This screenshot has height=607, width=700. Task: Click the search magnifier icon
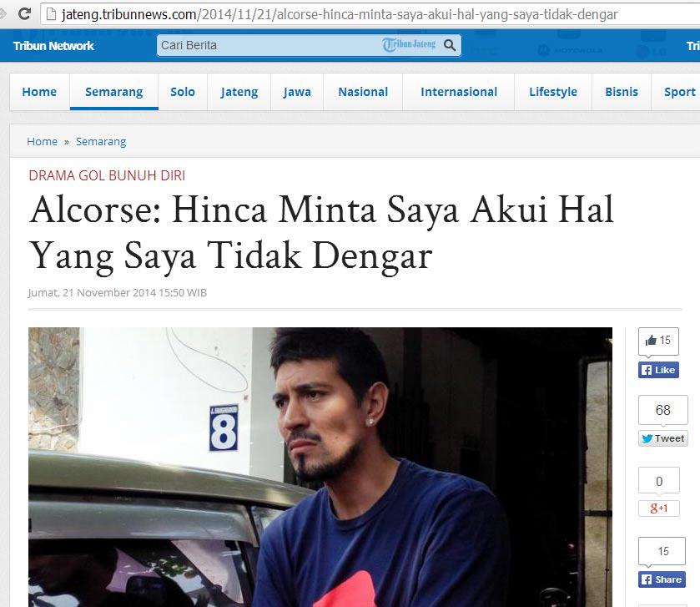point(449,45)
